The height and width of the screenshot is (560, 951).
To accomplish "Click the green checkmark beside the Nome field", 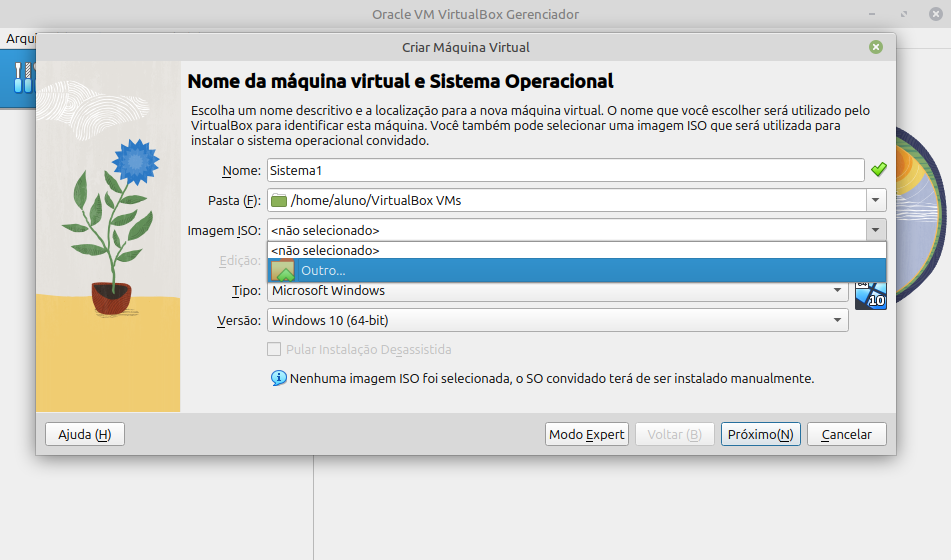I will [878, 170].
